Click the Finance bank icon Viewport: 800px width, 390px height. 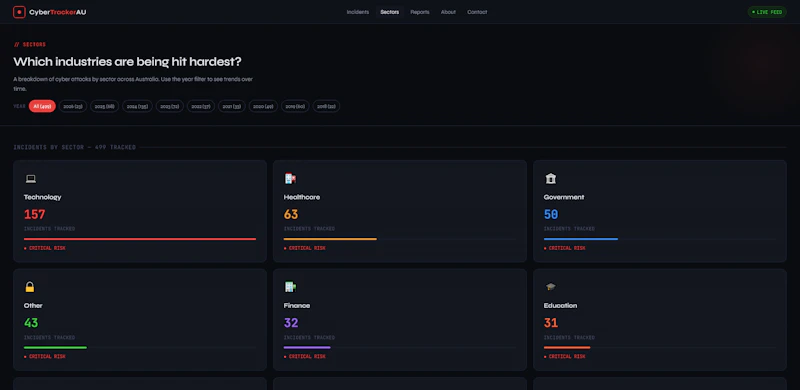290,287
